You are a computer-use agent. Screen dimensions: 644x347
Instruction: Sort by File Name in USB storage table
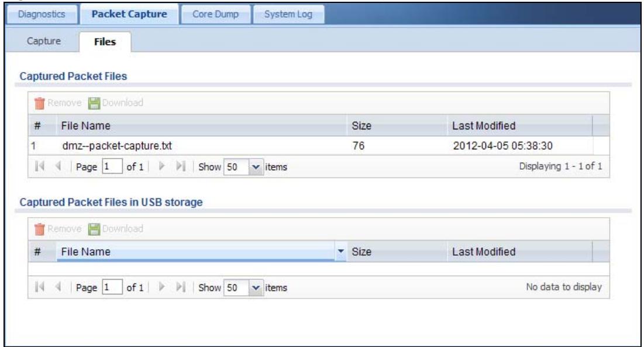point(197,251)
